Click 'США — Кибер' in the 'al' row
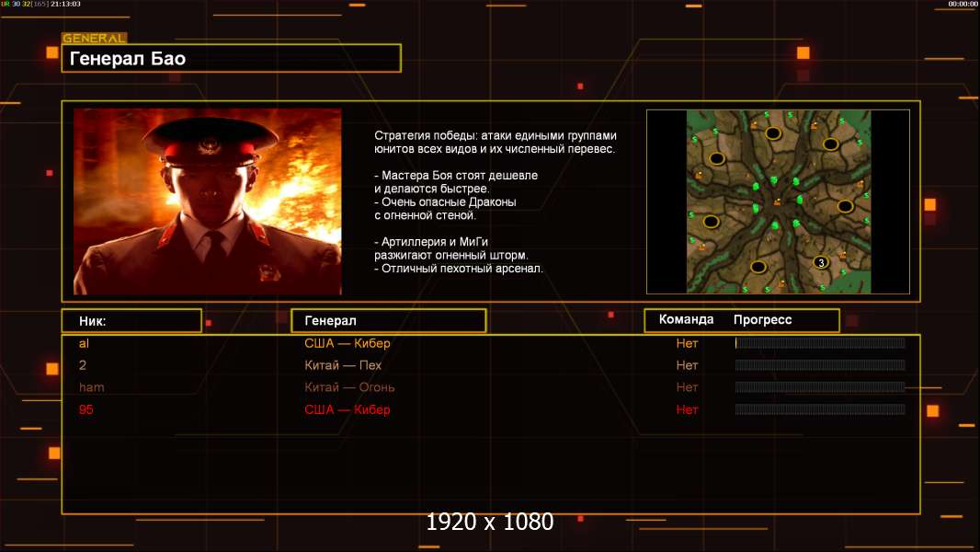980x552 pixels. click(347, 343)
